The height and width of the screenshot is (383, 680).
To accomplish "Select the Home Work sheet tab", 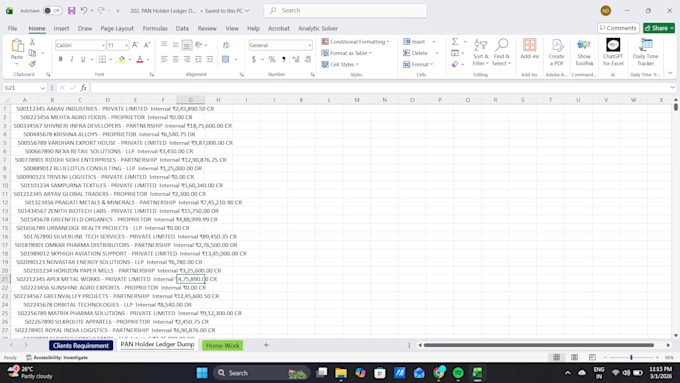I will (x=222, y=345).
